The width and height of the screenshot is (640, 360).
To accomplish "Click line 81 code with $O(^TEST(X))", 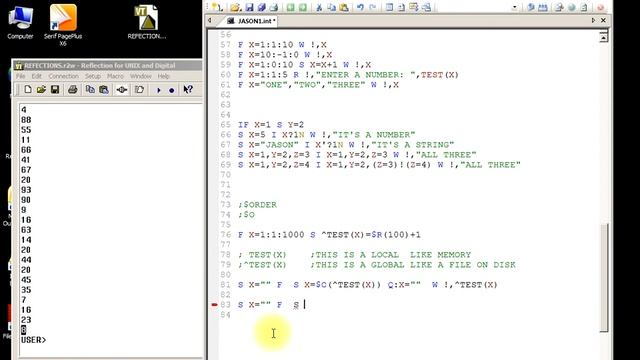I will click(x=368, y=284).
